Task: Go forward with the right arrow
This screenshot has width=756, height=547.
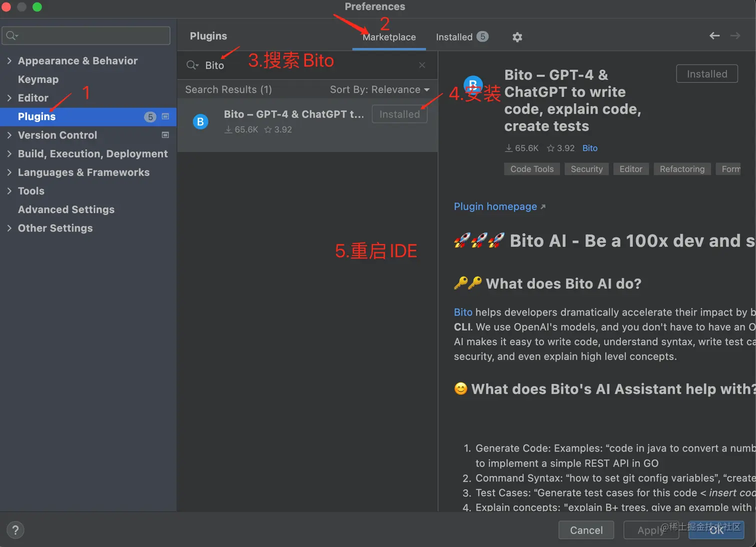Action: pos(735,35)
